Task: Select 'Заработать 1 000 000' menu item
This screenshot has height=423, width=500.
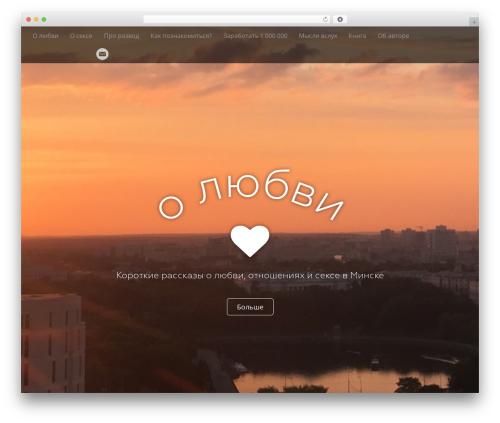Action: [255, 36]
